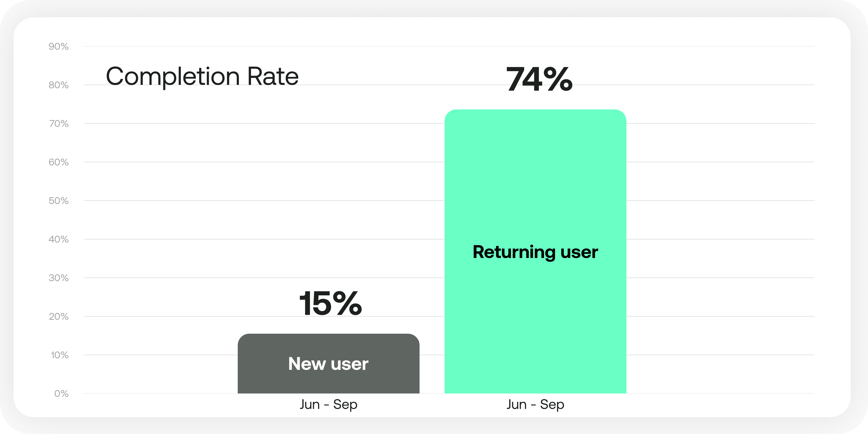Click the 30% y-axis label
This screenshot has width=868, height=434.
pos(59,278)
